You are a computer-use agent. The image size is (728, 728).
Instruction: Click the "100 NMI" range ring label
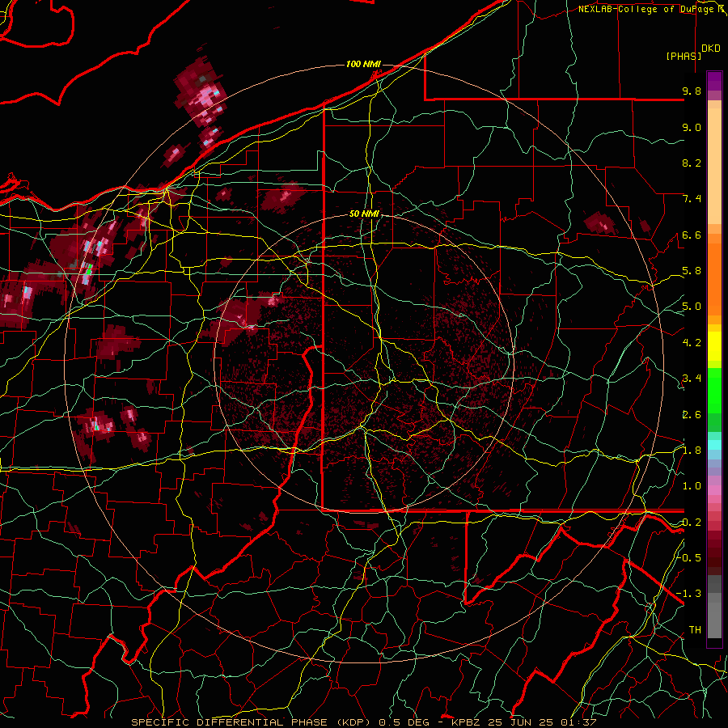(363, 64)
